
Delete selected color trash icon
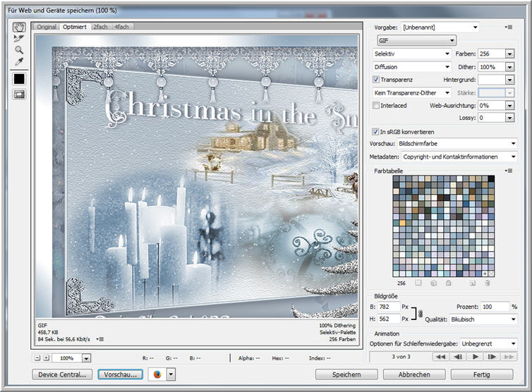(488, 283)
